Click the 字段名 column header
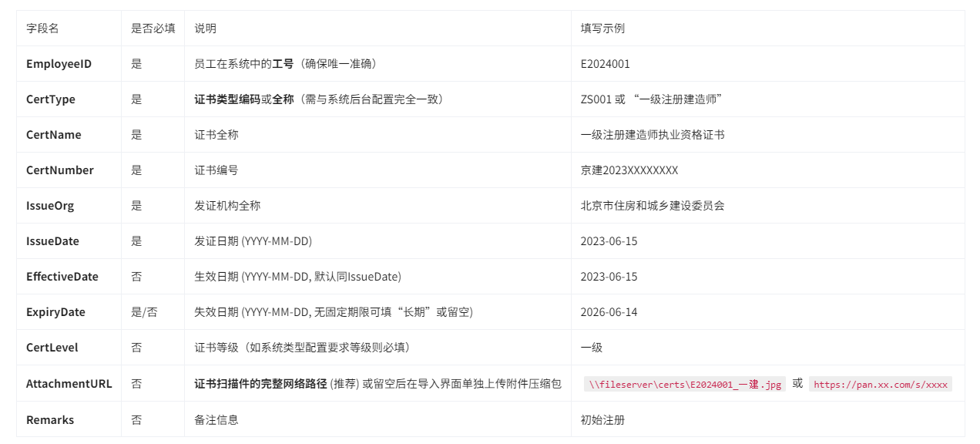This screenshot has height=444, width=980. (x=42, y=29)
